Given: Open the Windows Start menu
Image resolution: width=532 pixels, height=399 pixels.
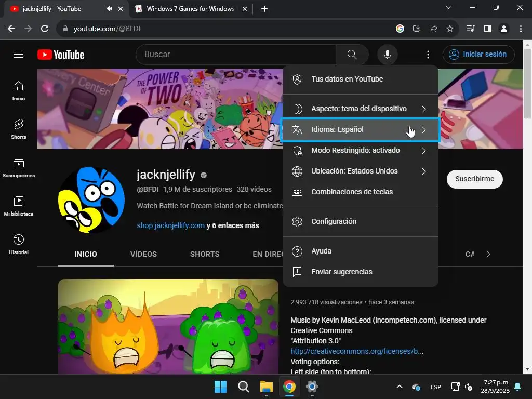Looking at the screenshot, I should coord(220,387).
